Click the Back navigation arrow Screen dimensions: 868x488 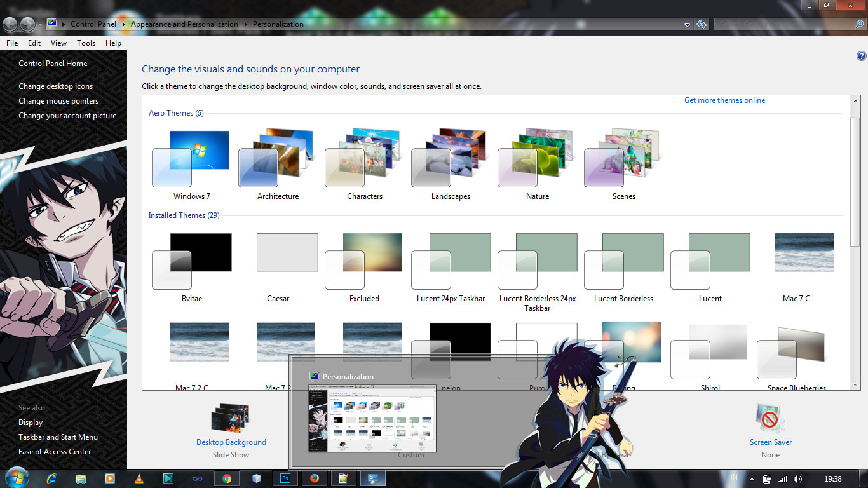(x=10, y=24)
